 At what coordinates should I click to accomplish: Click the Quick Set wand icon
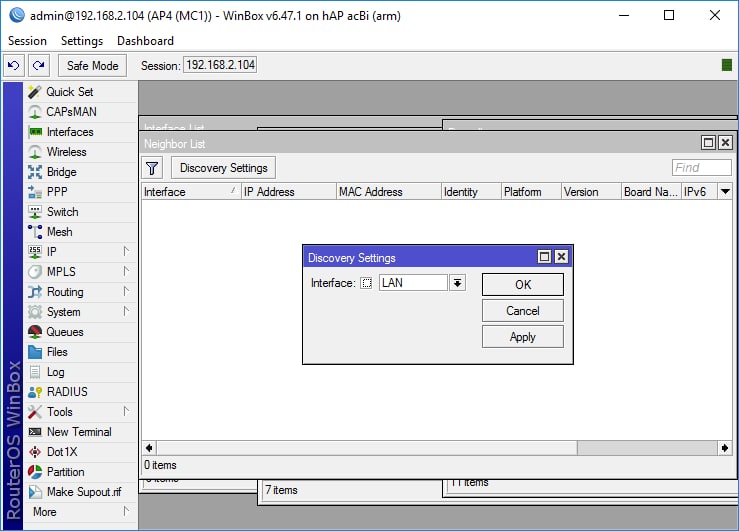point(34,92)
